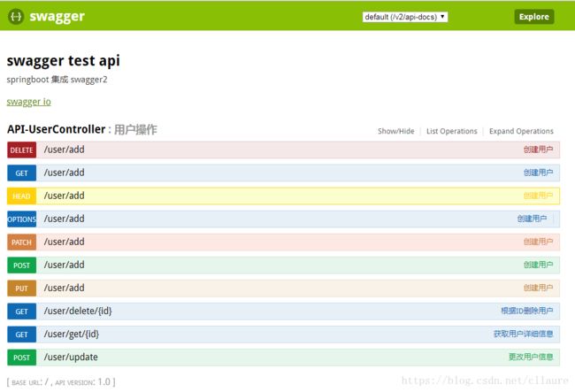Click the 更改用户信息 description

[531, 357]
